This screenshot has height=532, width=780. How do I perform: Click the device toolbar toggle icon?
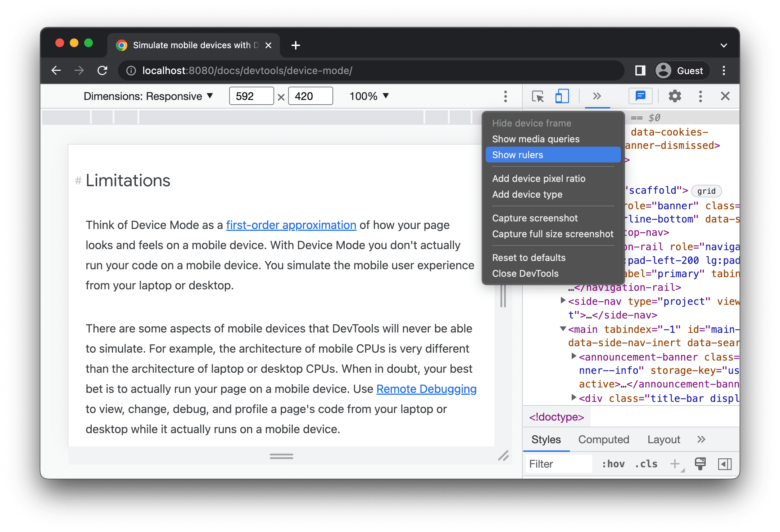561,97
